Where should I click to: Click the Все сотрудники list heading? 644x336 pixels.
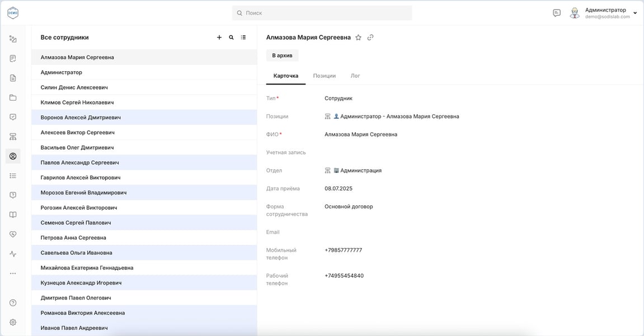[x=64, y=38]
